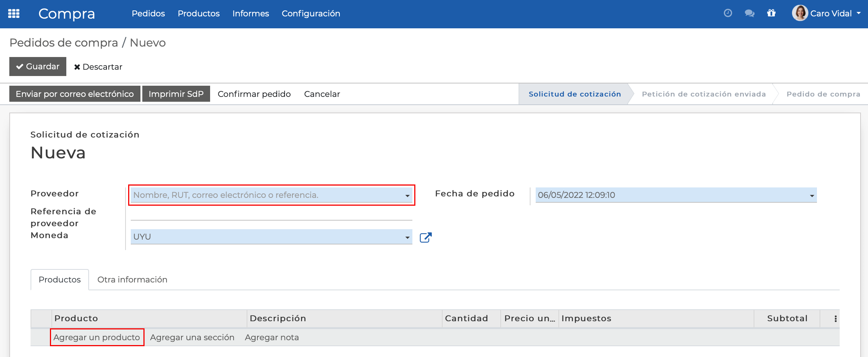
Task: Click Confirmar pedido
Action: point(254,94)
